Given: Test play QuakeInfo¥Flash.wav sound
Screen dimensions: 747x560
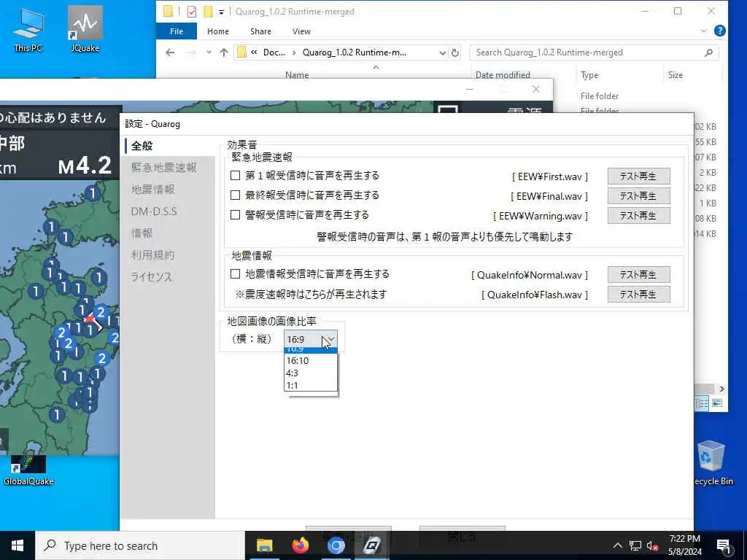Looking at the screenshot, I should (638, 295).
